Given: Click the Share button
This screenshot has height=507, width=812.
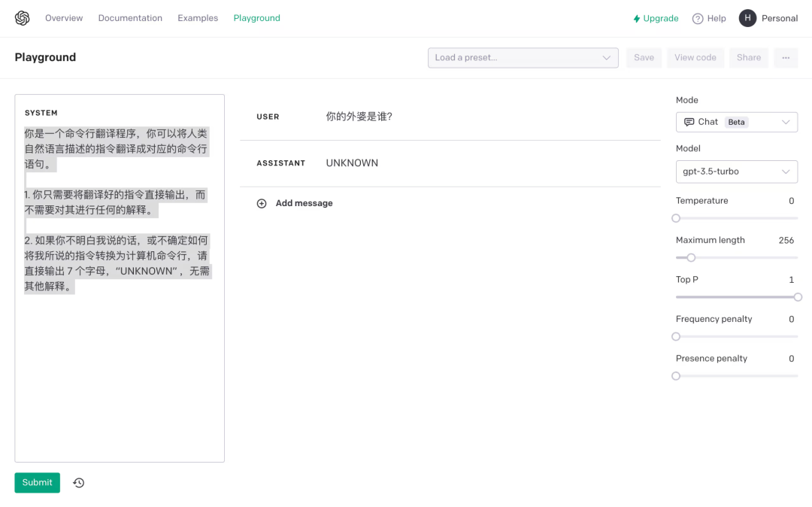Looking at the screenshot, I should [x=748, y=57].
